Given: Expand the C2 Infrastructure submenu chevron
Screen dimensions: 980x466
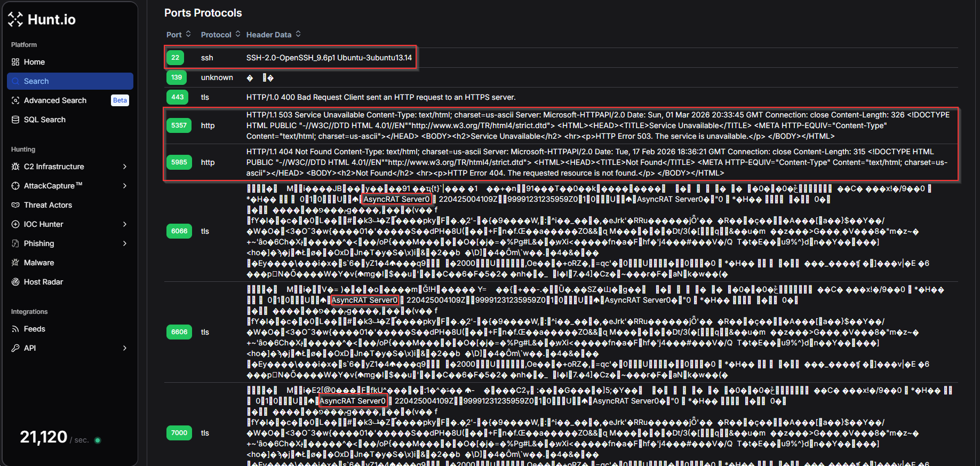Looking at the screenshot, I should (x=125, y=167).
